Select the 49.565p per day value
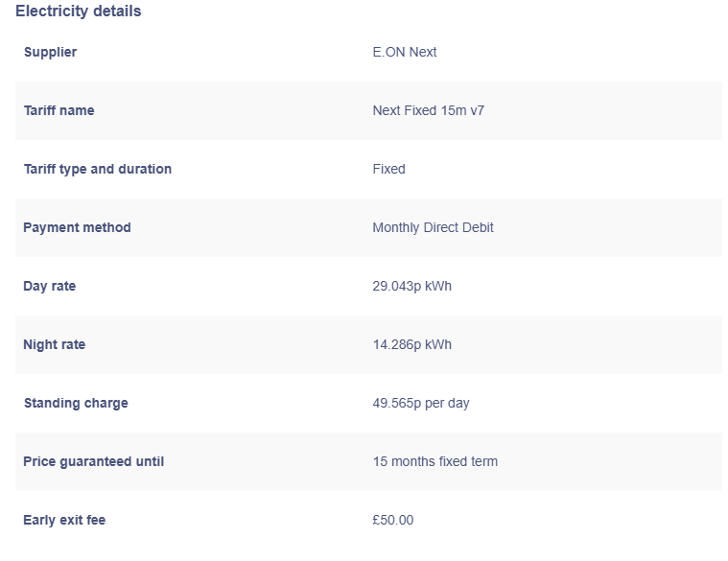This screenshot has height=561, width=728. (x=420, y=403)
